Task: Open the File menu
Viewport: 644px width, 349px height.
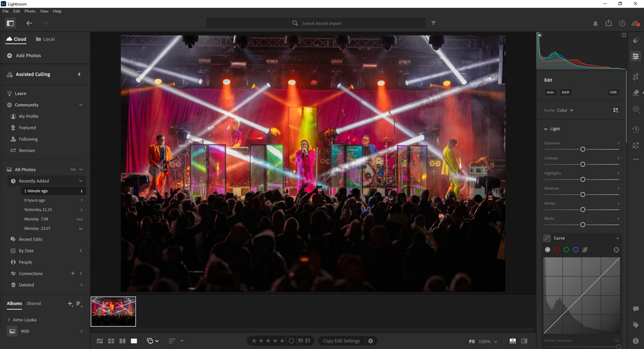Action: pyautogui.click(x=6, y=11)
